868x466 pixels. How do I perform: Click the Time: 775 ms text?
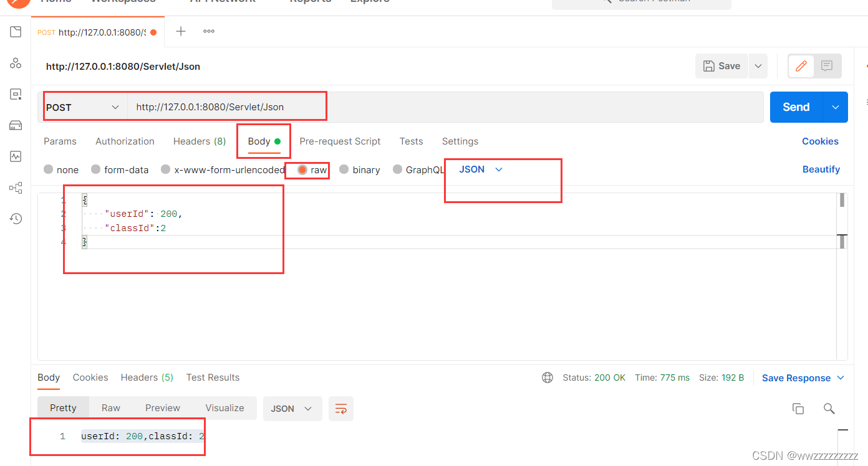click(662, 378)
